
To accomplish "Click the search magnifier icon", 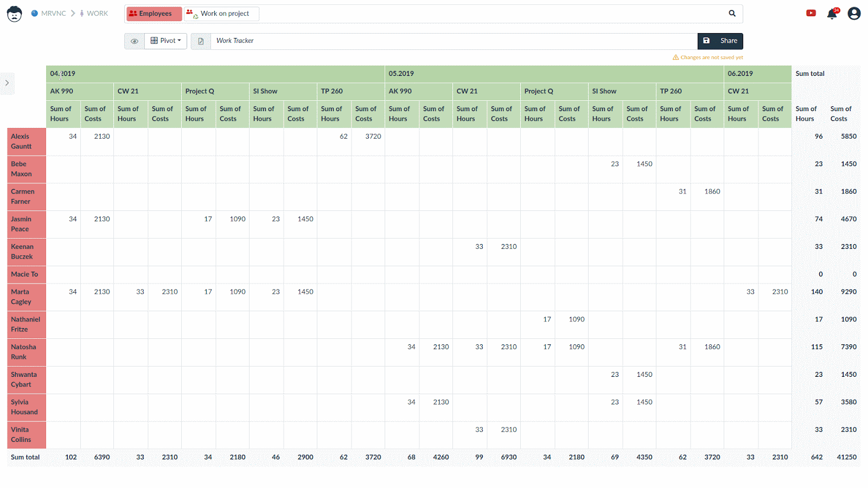I will (732, 14).
